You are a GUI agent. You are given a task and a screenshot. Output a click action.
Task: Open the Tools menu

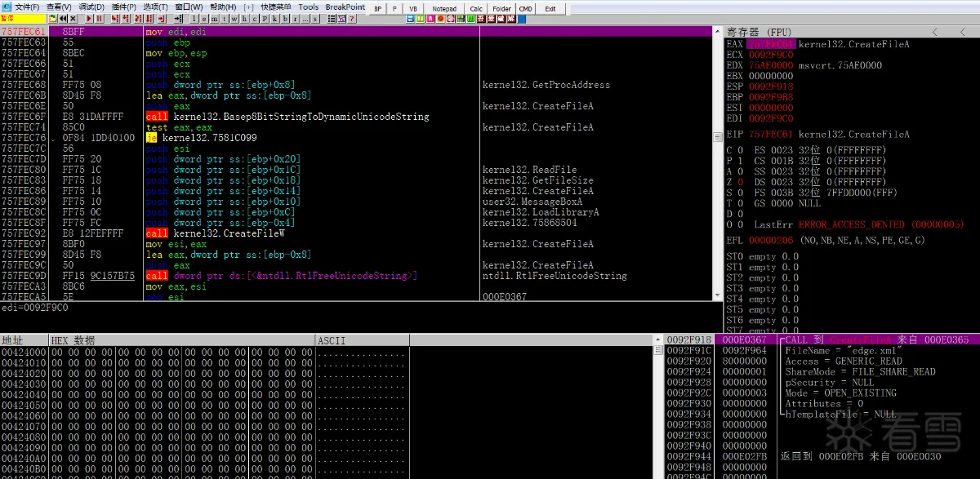pos(309,7)
